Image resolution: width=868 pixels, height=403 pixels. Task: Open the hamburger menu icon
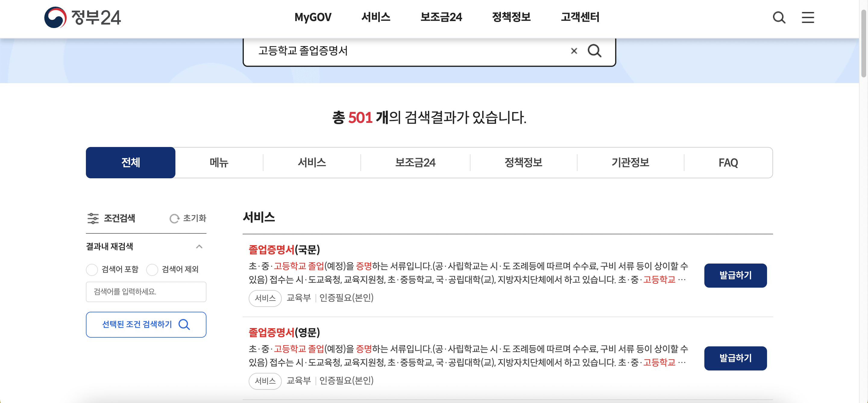(808, 17)
